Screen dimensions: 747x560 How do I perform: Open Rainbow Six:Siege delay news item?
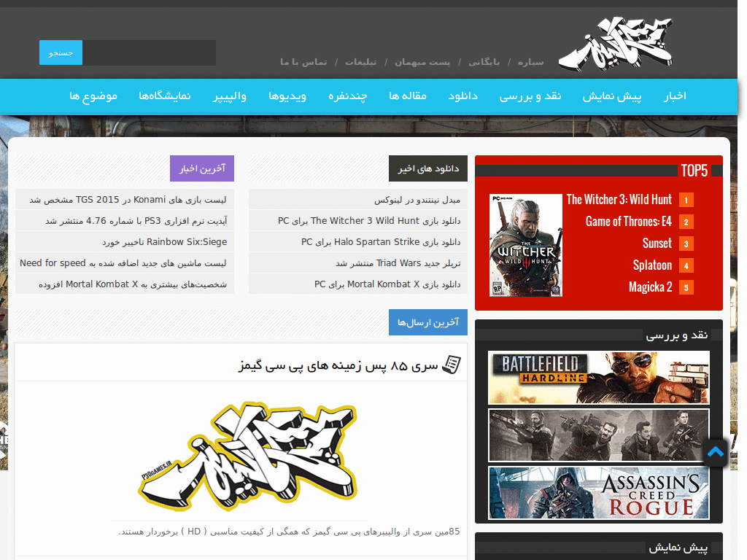pyautogui.click(x=164, y=242)
